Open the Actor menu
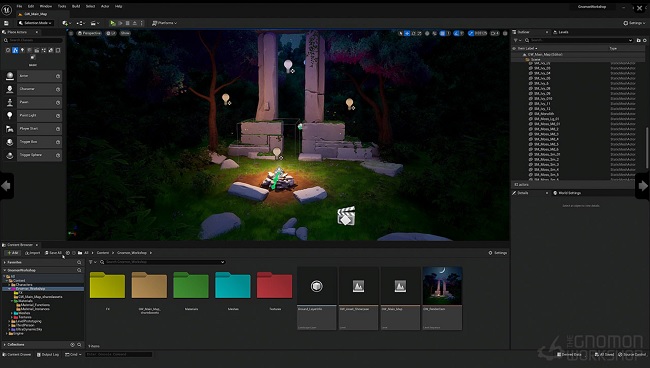The width and height of the screenshot is (650, 368). [105, 6]
